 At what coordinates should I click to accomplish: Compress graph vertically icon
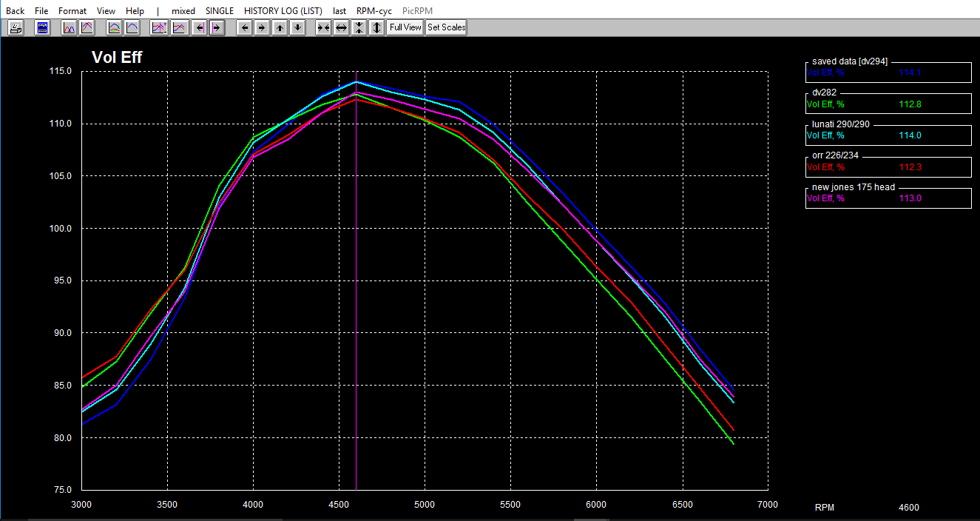click(359, 28)
